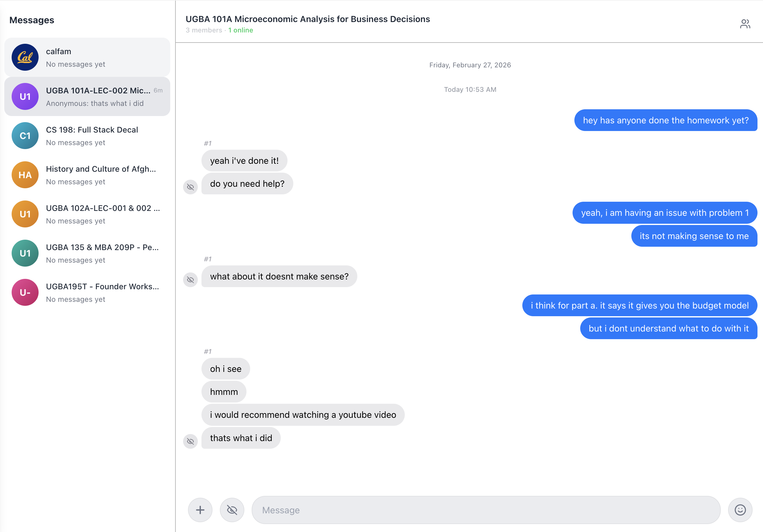Click hidden-eye icon beside "what about it doesnt make sense?"

pos(190,279)
